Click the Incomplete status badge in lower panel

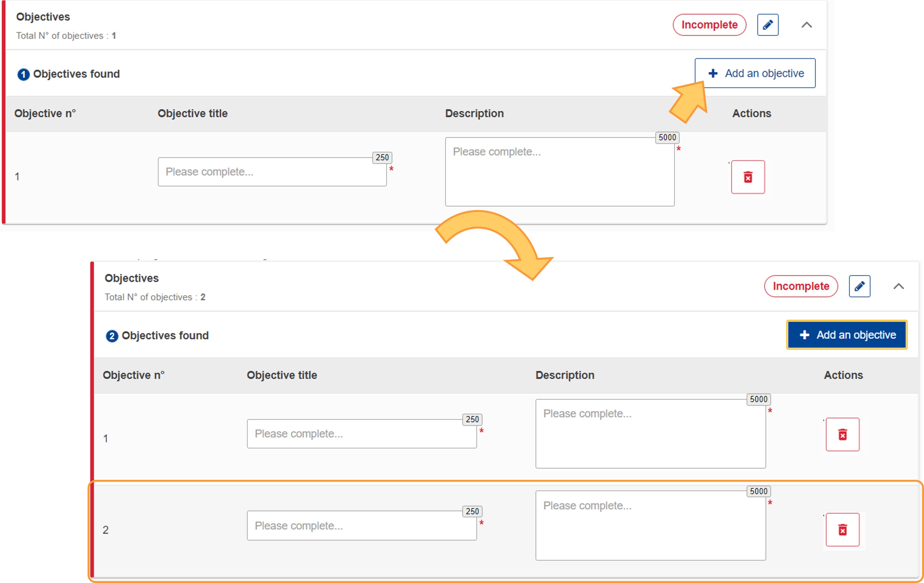point(801,286)
